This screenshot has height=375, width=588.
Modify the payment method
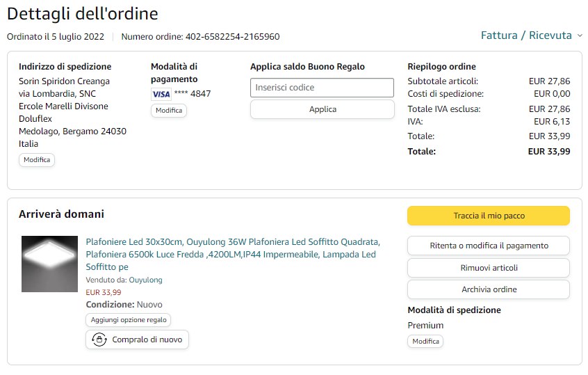(169, 111)
